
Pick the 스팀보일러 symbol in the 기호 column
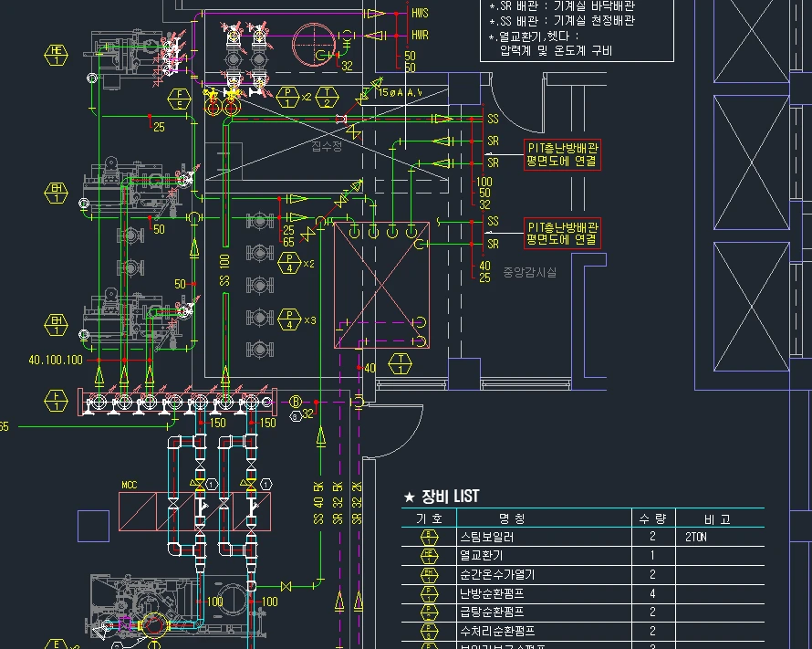coord(429,537)
